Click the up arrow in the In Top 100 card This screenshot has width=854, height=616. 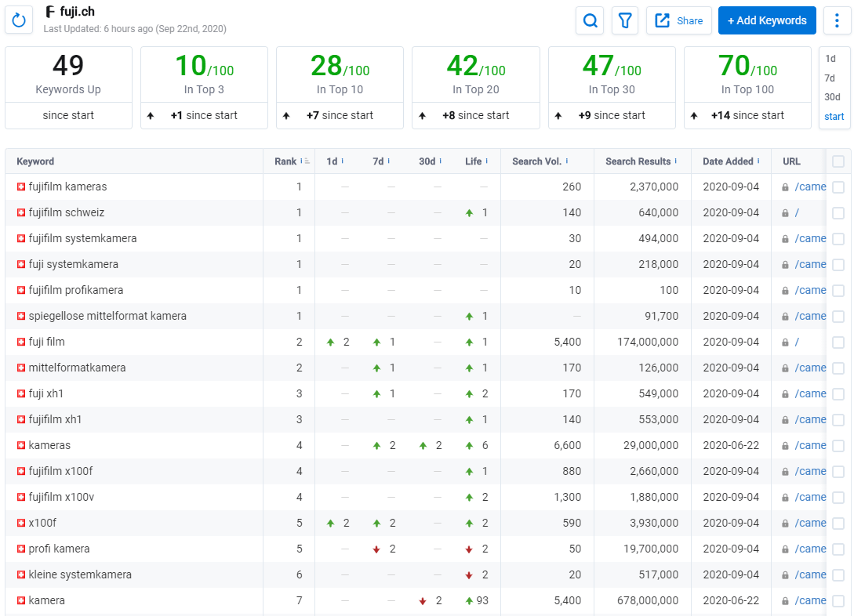[694, 115]
